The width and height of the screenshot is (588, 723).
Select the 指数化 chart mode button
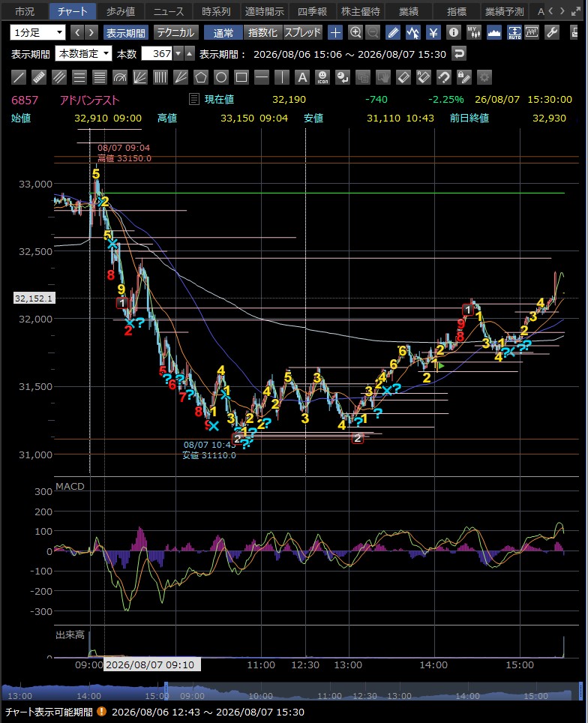pos(262,33)
